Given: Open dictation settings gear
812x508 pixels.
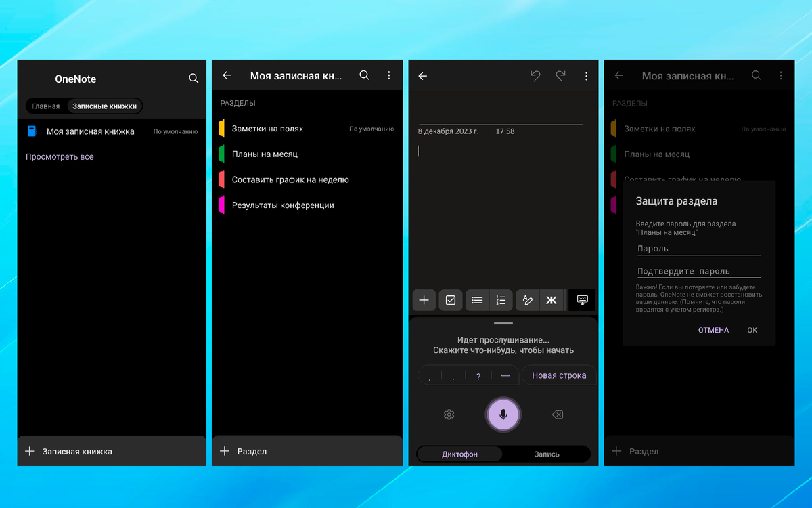Looking at the screenshot, I should [x=449, y=415].
